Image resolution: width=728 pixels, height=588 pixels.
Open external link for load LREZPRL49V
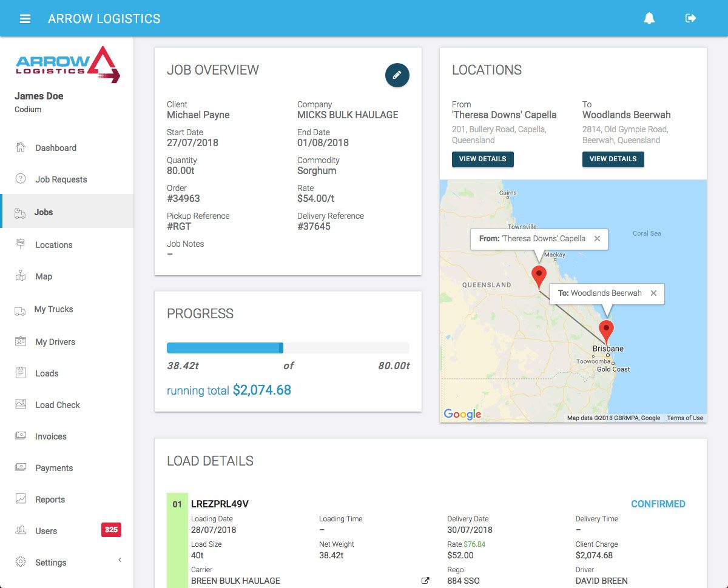tap(425, 580)
